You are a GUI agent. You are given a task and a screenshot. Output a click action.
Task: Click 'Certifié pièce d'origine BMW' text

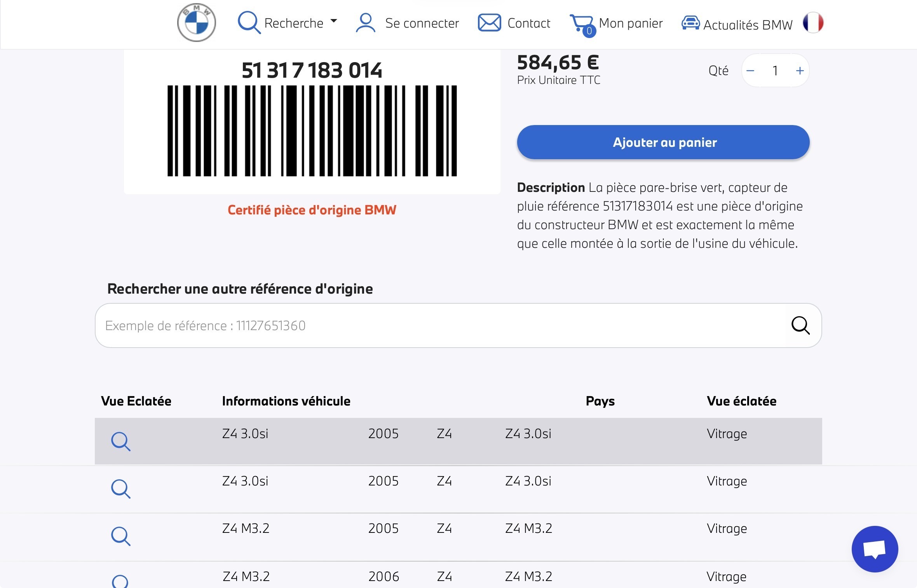point(312,210)
